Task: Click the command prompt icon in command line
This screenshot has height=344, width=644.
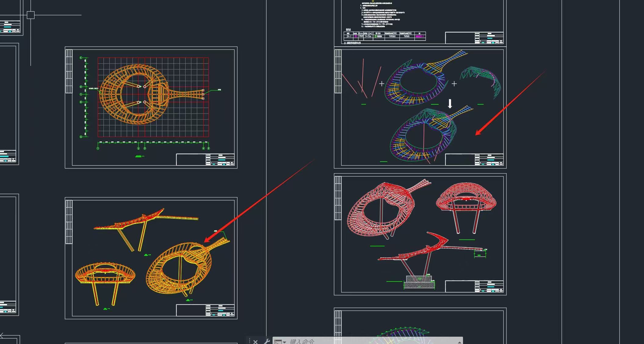Action: (278, 342)
